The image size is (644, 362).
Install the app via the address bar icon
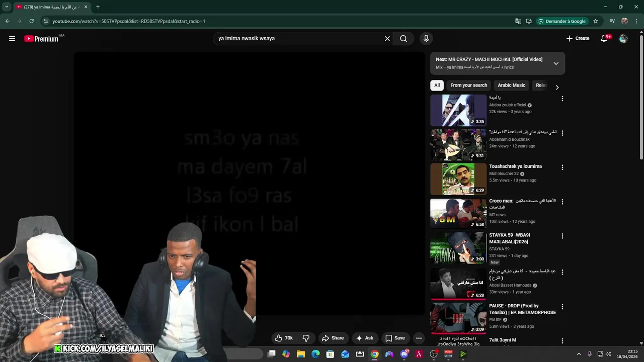529,21
